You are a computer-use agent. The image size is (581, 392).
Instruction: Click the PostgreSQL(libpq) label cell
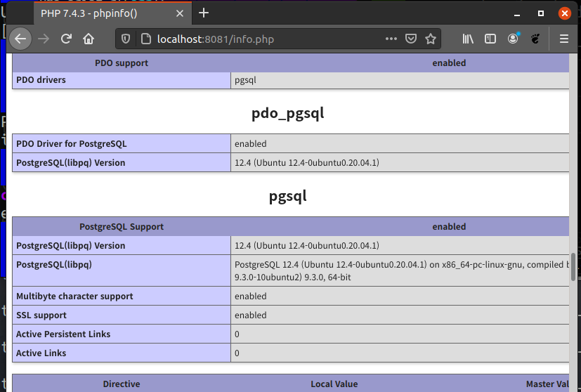122,270
